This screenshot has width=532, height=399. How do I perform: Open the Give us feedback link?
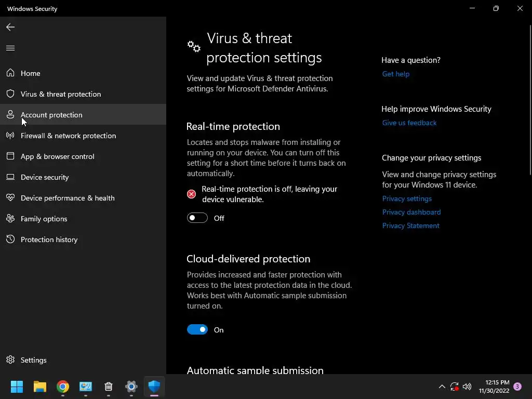coord(409,123)
